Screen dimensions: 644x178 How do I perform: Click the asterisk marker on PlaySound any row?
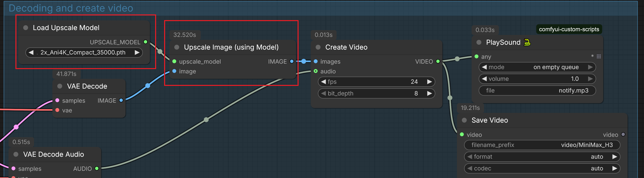tap(592, 56)
